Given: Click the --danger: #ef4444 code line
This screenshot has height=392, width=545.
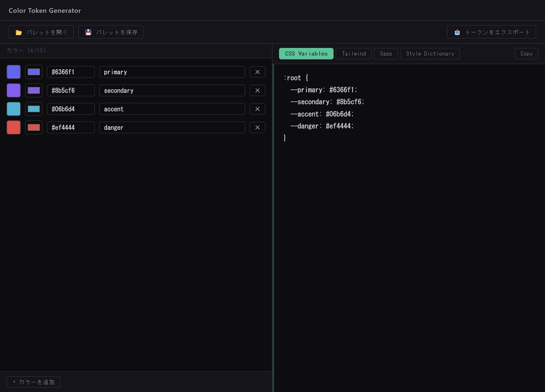Looking at the screenshot, I should click(x=322, y=126).
